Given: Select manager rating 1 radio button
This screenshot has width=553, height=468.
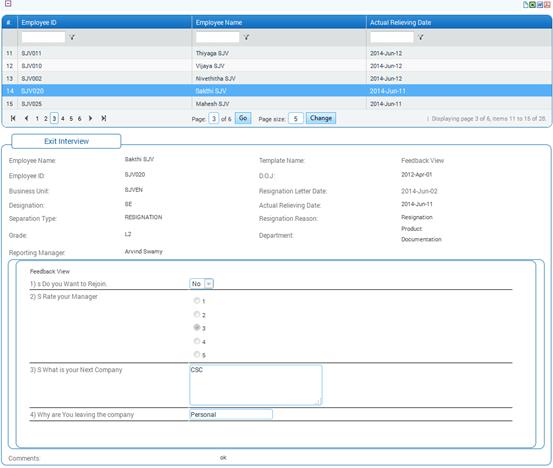Looking at the screenshot, I should [197, 300].
